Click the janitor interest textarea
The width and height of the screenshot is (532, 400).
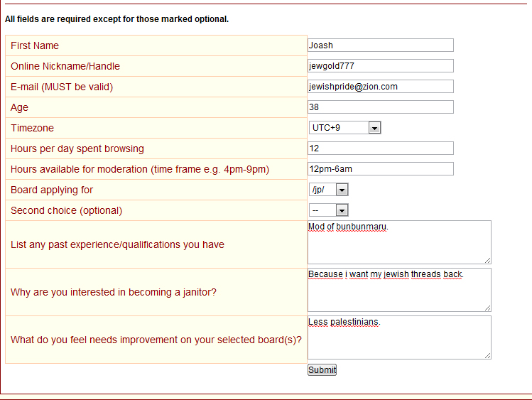pos(399,290)
